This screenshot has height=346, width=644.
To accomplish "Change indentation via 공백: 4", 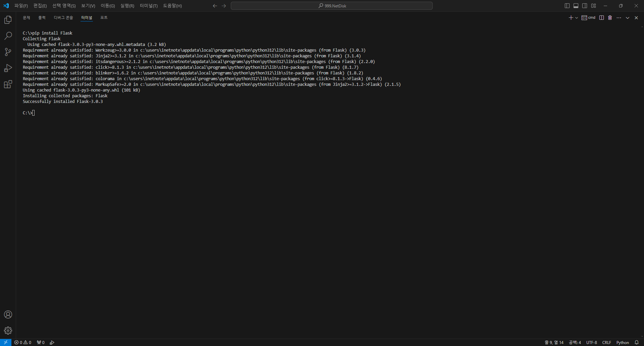I will [575, 342].
